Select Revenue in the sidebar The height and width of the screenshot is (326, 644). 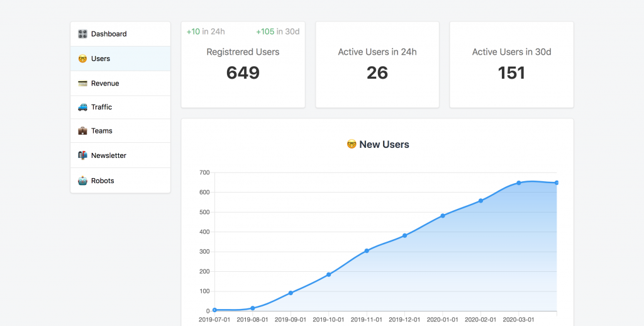click(x=105, y=83)
